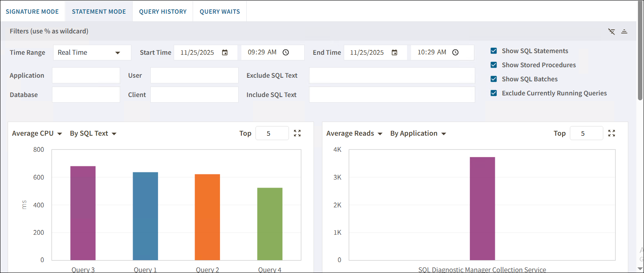This screenshot has height=273, width=644.
Task: Uncheck Show Stored Procedures
Action: (x=494, y=65)
